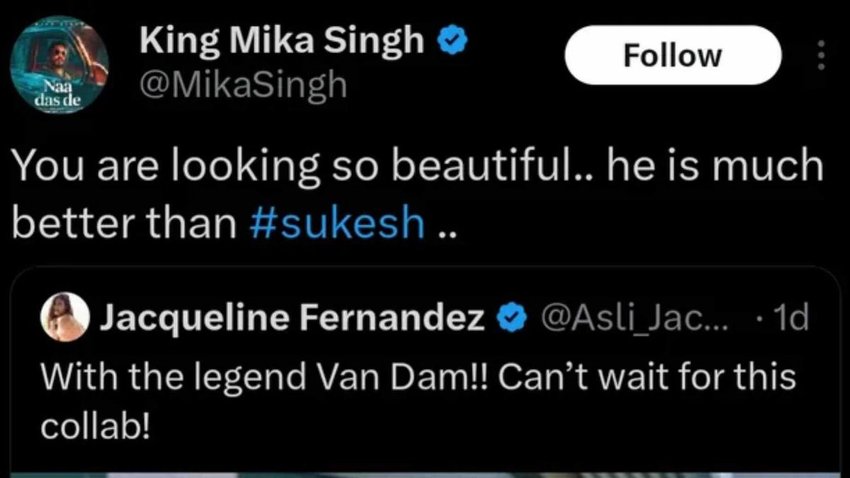
Task: Follow King Mika Singh
Action: pyautogui.click(x=671, y=55)
